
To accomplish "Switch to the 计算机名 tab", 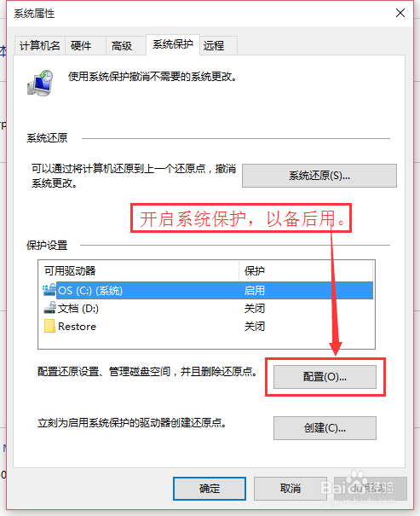I will (x=40, y=46).
